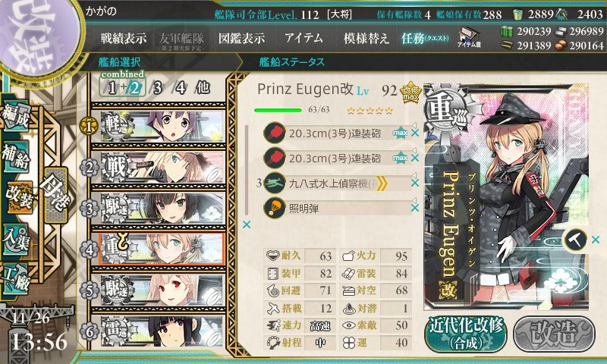607x364 pixels.
Task: Open the 工廠 factory sidebar icon
Action: click(x=15, y=279)
